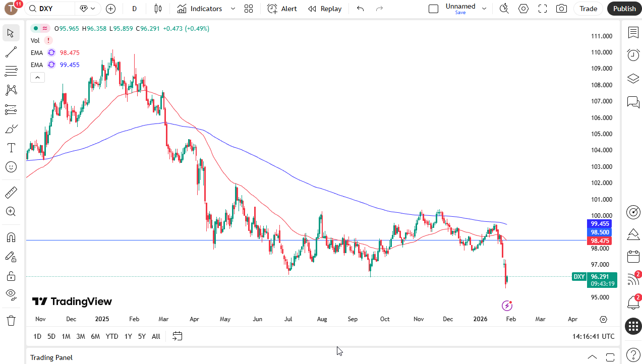
Task: Open the watchlist and details panel
Action: [x=633, y=32]
